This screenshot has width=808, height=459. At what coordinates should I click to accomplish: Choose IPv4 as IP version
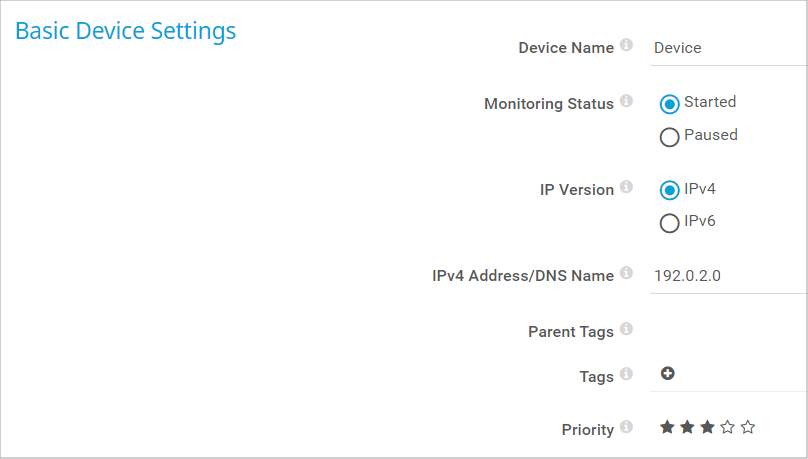(x=669, y=191)
